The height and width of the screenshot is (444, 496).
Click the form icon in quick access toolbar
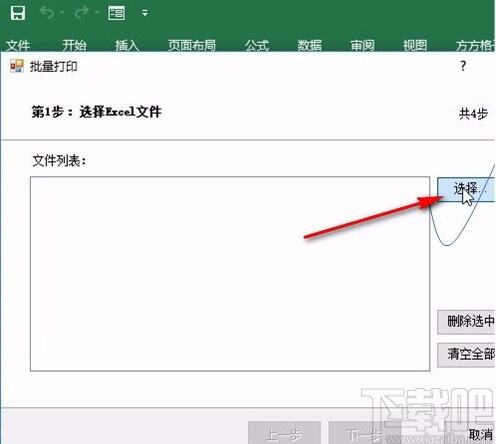coord(116,13)
